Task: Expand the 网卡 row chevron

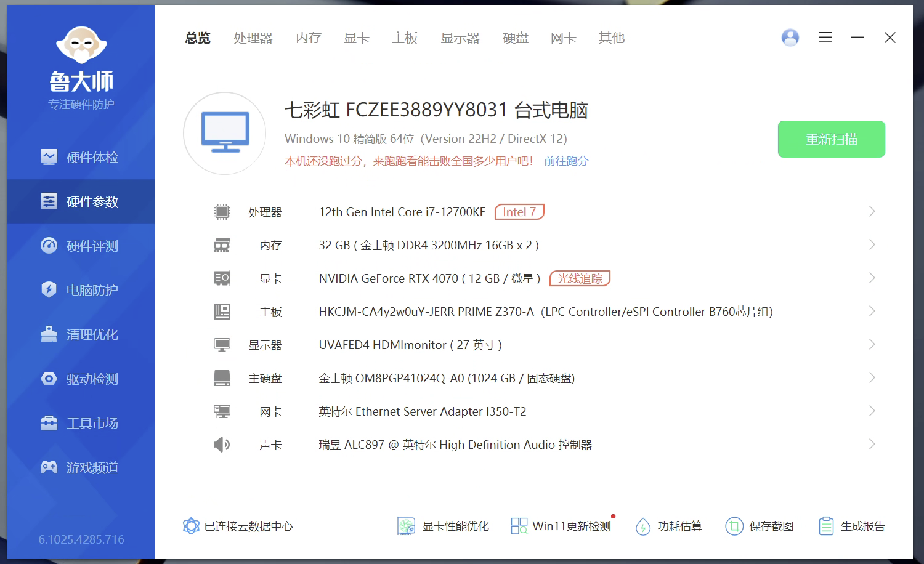Action: click(x=872, y=411)
